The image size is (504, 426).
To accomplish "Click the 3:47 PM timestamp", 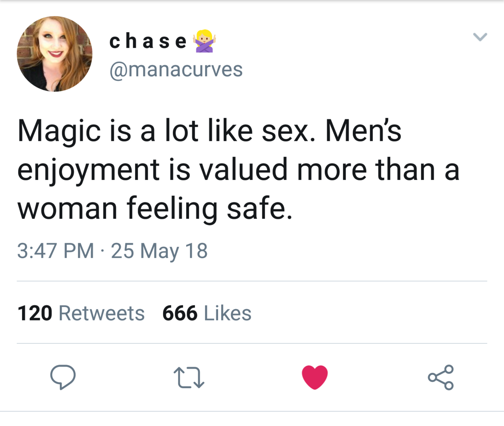I will (x=56, y=251).
